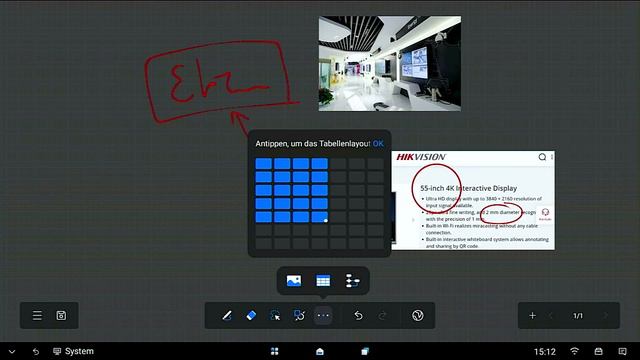Tap the taskbar back arrow

tap(36, 351)
